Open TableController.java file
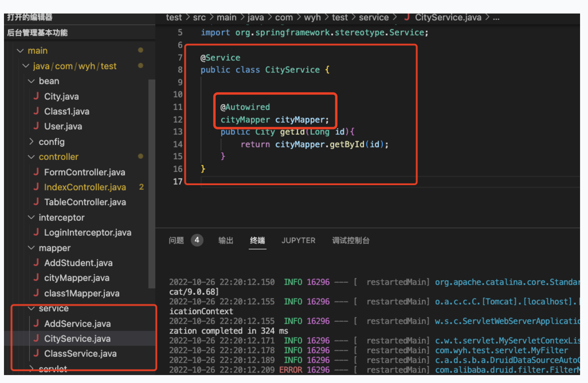The width and height of the screenshot is (588, 383). (x=85, y=202)
